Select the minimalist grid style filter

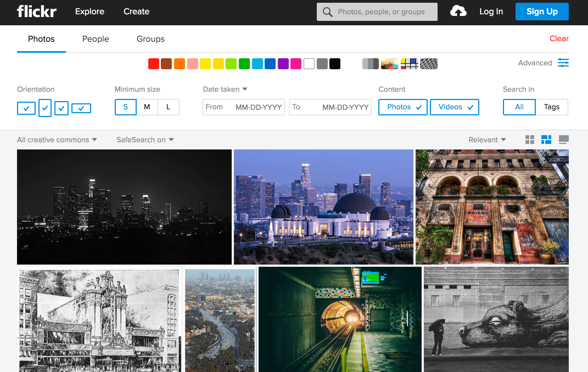click(x=409, y=64)
